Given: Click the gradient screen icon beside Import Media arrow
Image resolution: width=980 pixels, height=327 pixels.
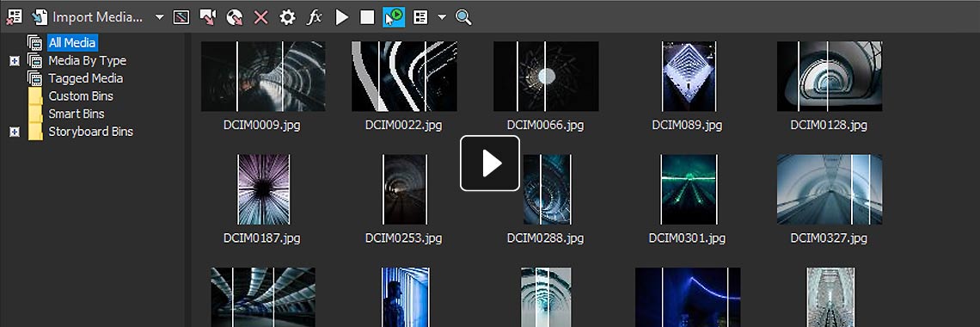Looking at the screenshot, I should point(181,17).
